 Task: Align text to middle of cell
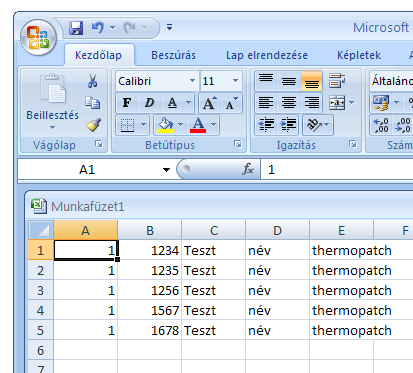[x=289, y=81]
